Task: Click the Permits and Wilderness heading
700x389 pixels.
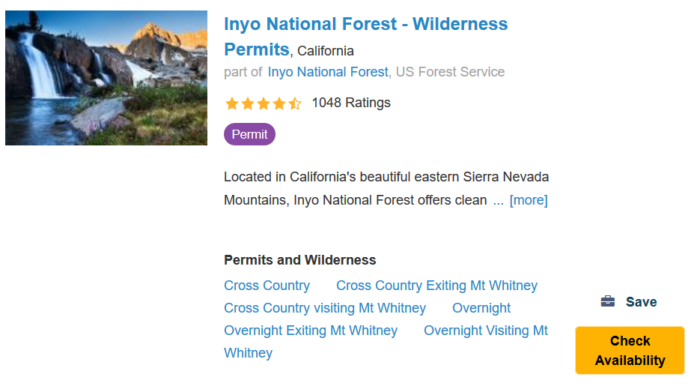Action: [x=300, y=260]
